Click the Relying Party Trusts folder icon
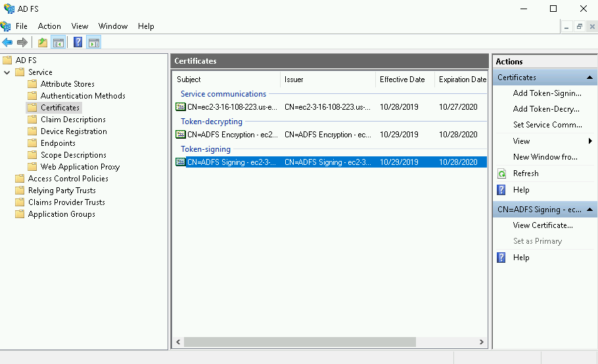 click(x=20, y=191)
